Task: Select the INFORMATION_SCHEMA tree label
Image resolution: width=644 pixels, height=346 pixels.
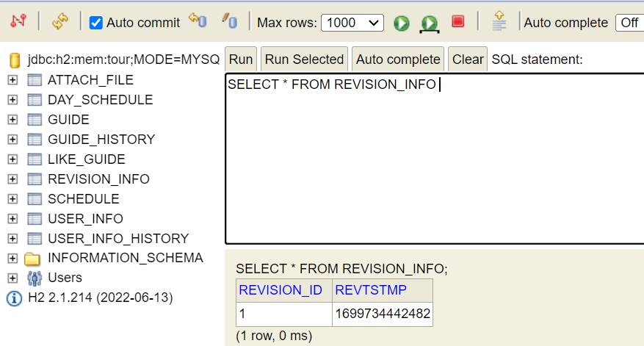Action: pyautogui.click(x=126, y=258)
